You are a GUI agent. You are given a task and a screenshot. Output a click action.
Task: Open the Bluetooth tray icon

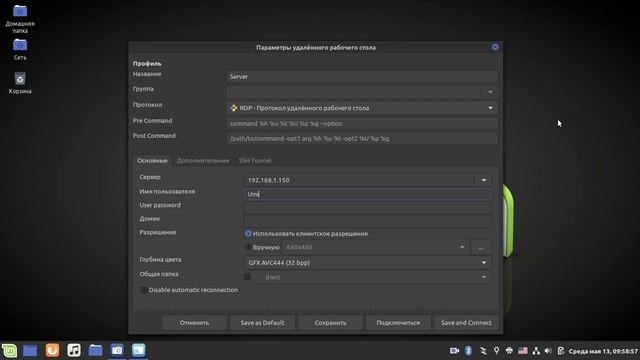469,351
